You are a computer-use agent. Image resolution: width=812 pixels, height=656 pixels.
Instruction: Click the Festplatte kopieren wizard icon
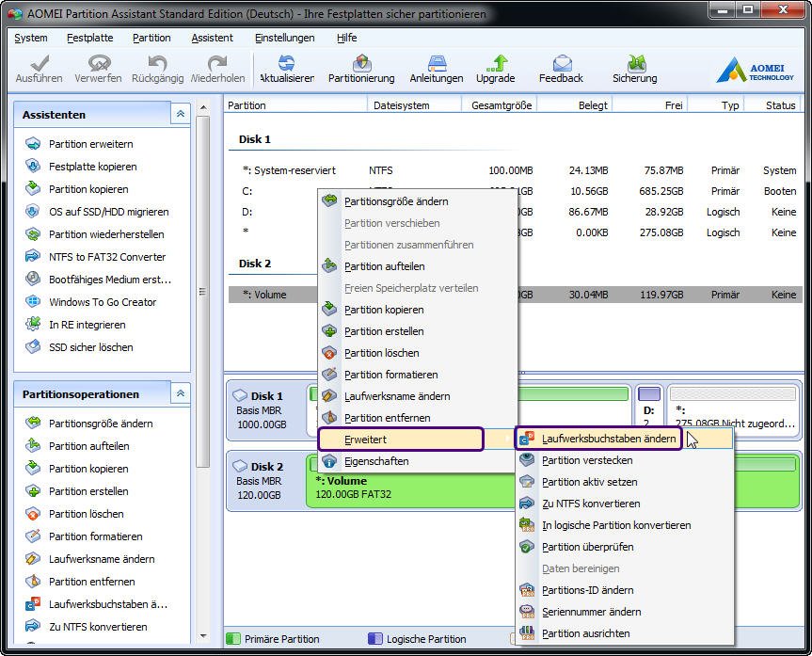click(33, 167)
